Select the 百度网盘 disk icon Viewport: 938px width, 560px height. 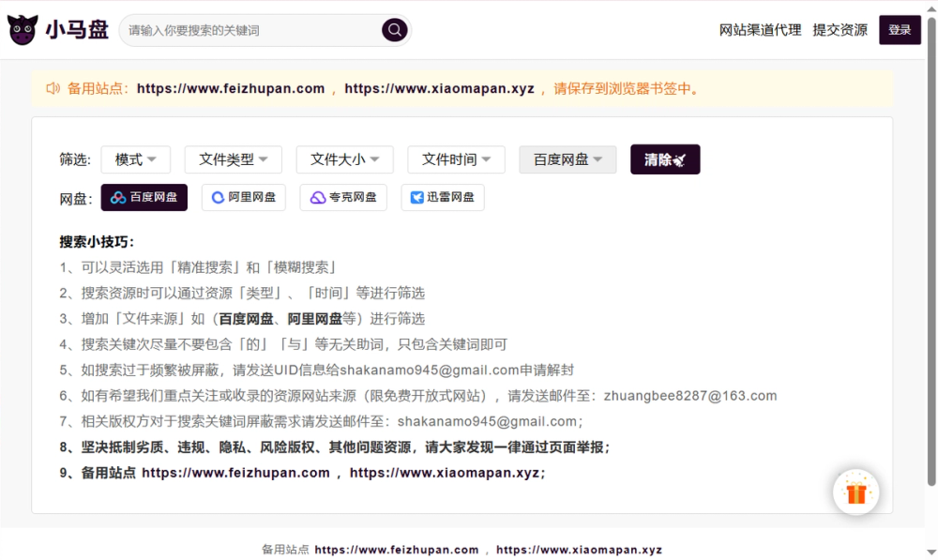click(x=116, y=197)
